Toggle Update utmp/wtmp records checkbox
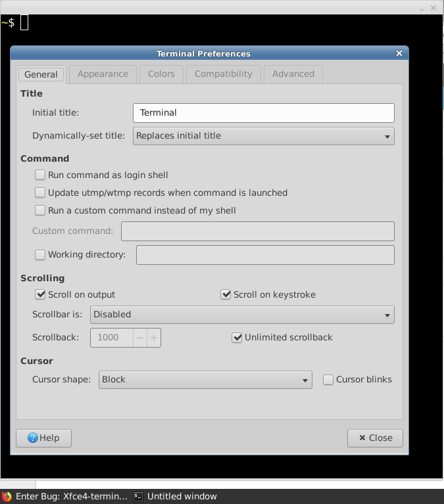The width and height of the screenshot is (444, 504). (x=40, y=193)
